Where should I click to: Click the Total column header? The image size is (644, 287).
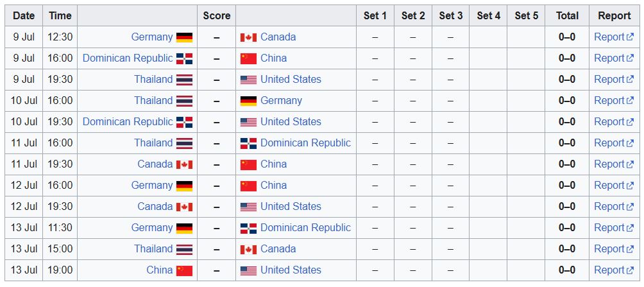click(x=567, y=15)
